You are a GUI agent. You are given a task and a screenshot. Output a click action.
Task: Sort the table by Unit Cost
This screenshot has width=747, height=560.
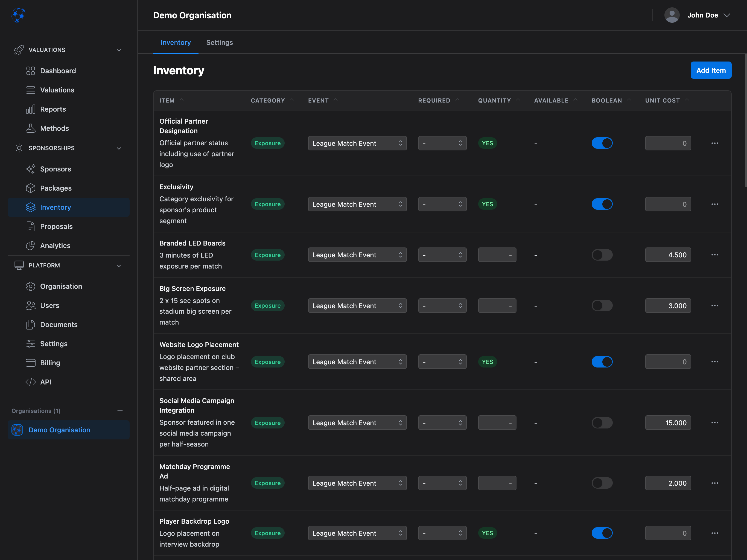click(x=662, y=100)
